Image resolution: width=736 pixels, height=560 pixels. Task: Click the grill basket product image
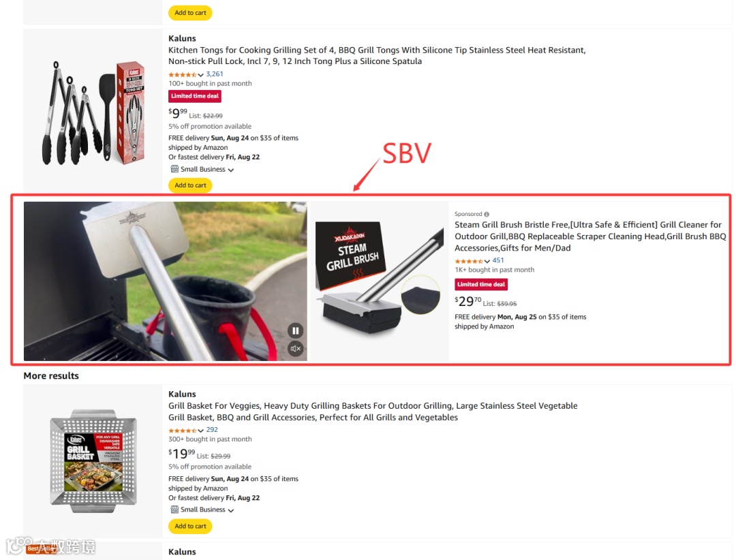click(93, 461)
